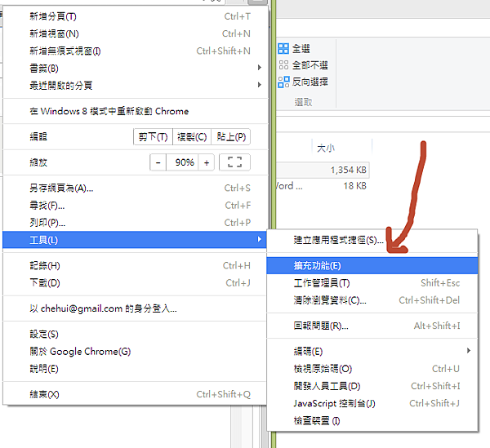Image resolution: width=490 pixels, height=448 pixels.
Task: Open 設定(S) settings
Action: pyautogui.click(x=135, y=334)
